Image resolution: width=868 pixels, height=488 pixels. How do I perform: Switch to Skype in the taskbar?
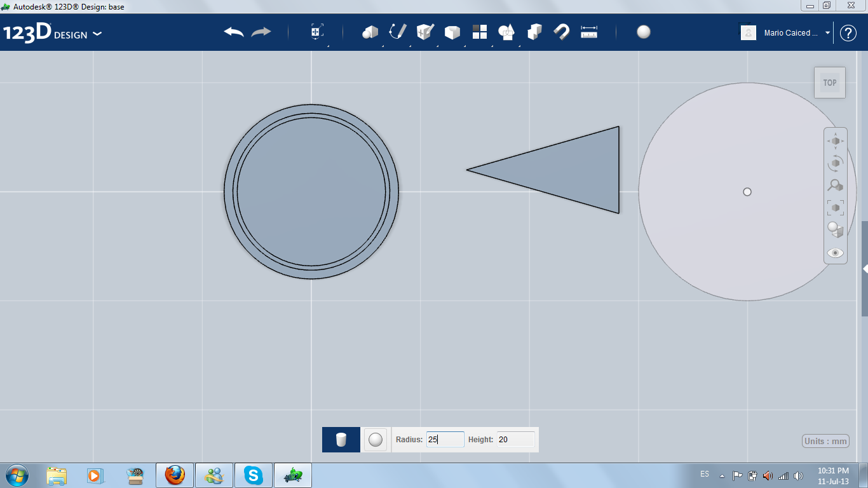pyautogui.click(x=254, y=475)
